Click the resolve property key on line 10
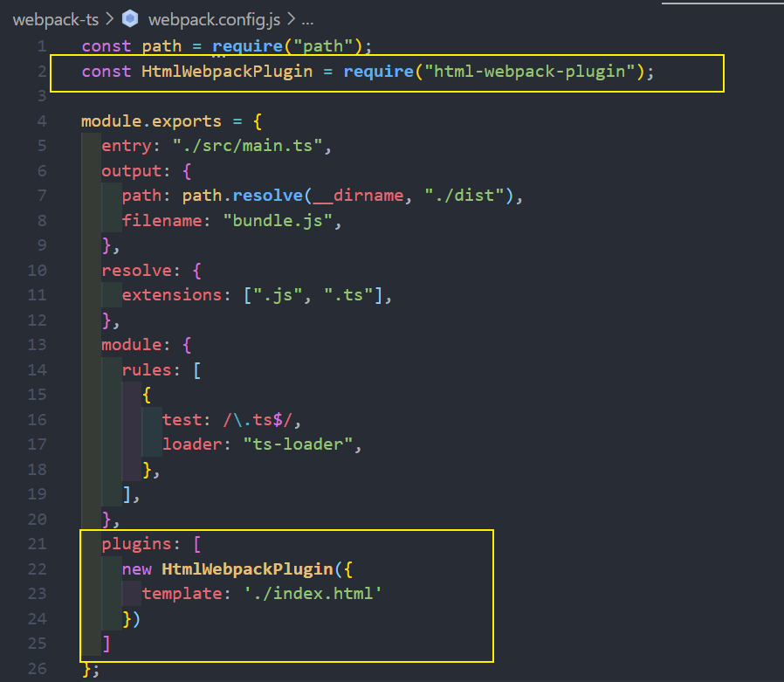The image size is (784, 682). (136, 271)
